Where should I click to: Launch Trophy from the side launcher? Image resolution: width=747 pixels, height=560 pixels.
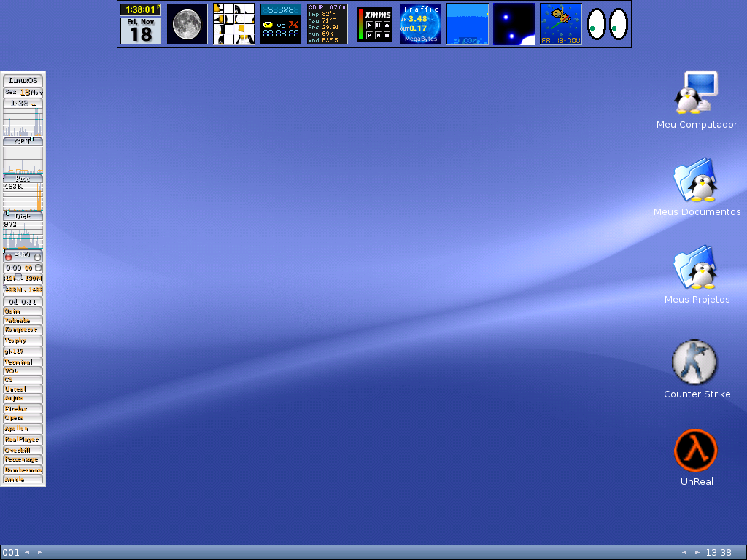(23, 341)
